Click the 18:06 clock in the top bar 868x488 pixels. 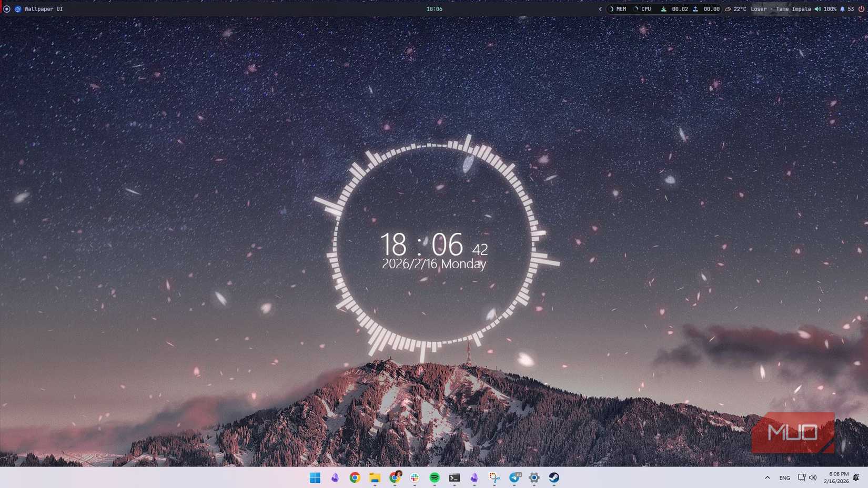click(x=435, y=8)
